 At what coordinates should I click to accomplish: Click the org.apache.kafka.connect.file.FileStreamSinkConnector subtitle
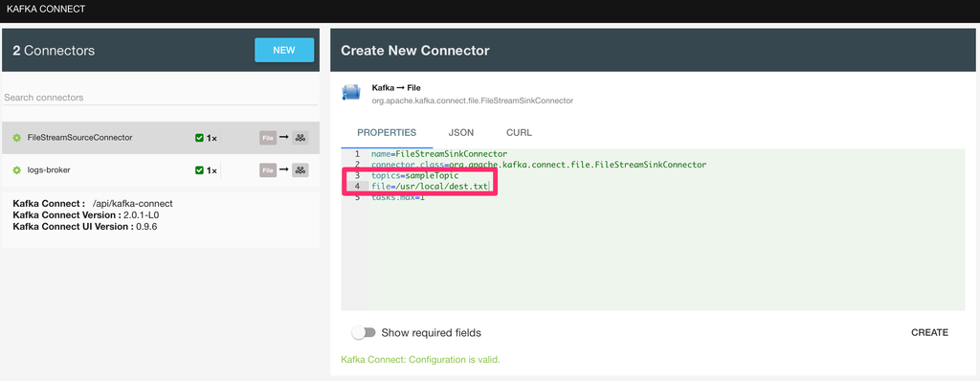click(473, 101)
